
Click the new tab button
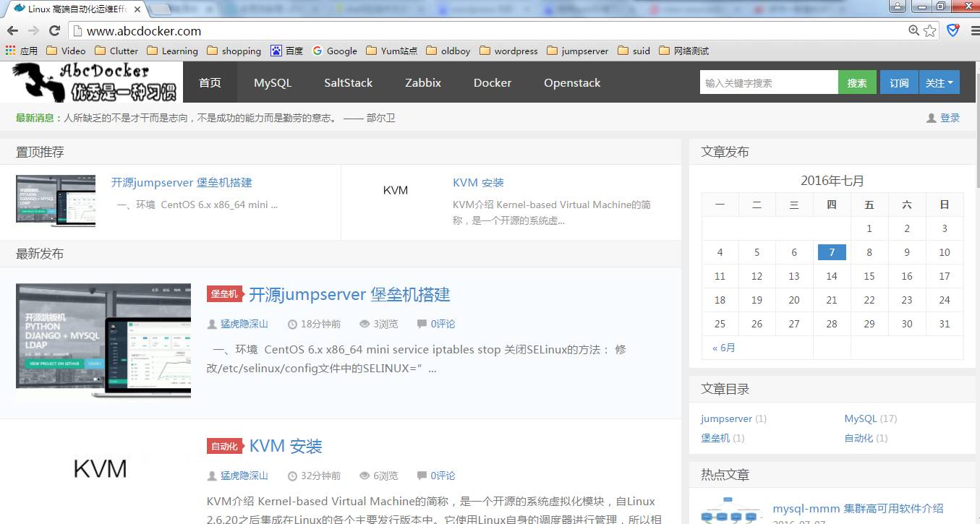[161, 9]
